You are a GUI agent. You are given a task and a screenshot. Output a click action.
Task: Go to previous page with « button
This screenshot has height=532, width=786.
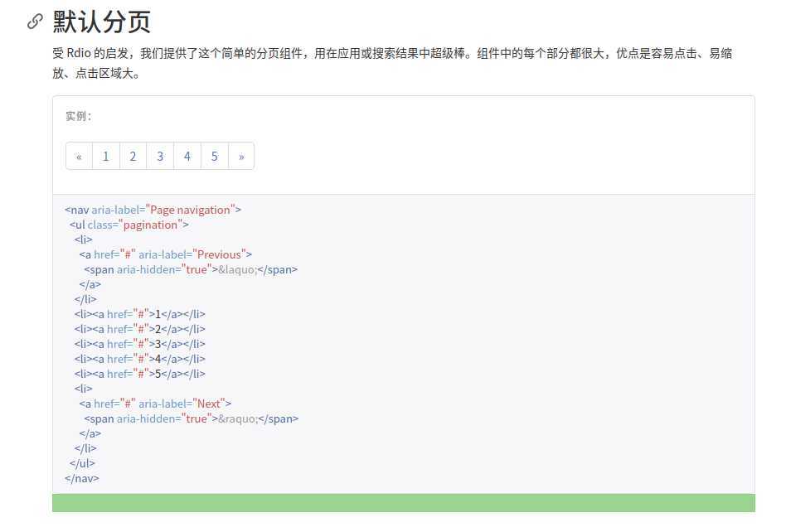[80, 157]
